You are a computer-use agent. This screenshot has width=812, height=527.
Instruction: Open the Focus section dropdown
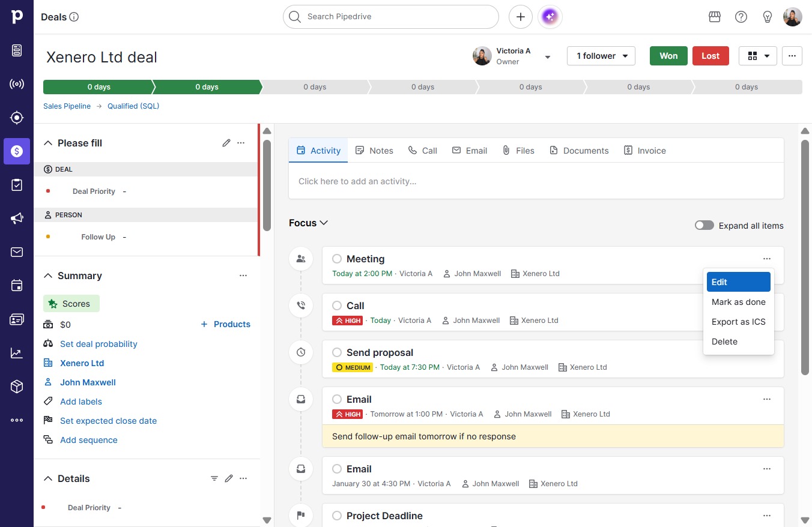[309, 223]
